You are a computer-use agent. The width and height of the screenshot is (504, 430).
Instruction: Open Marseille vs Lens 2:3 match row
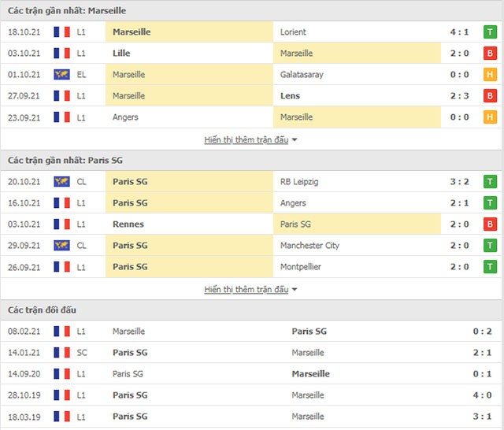251,96
